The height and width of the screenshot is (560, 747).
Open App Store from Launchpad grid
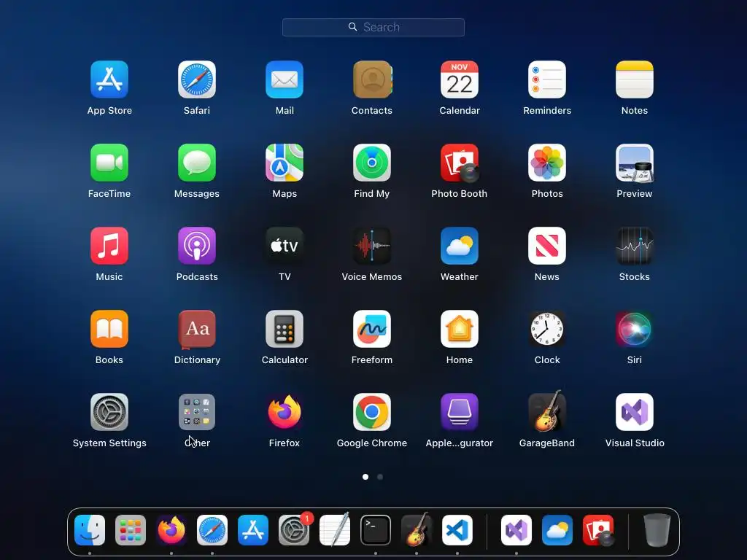[109, 79]
